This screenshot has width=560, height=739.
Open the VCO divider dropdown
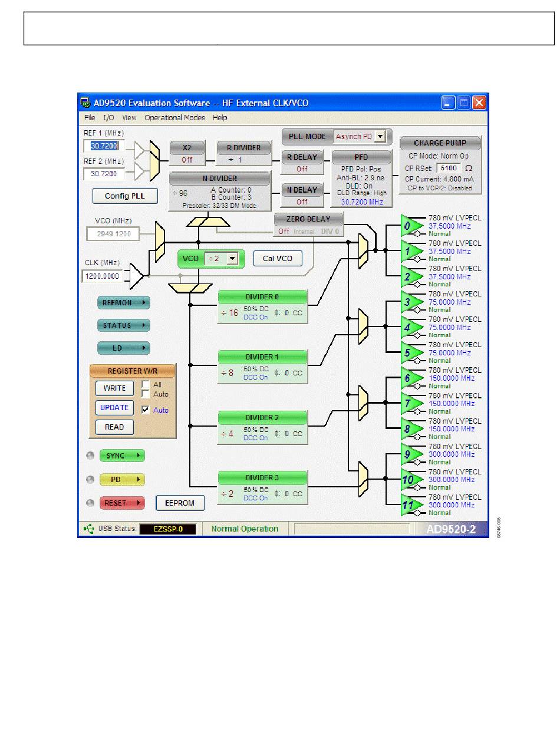click(x=232, y=258)
